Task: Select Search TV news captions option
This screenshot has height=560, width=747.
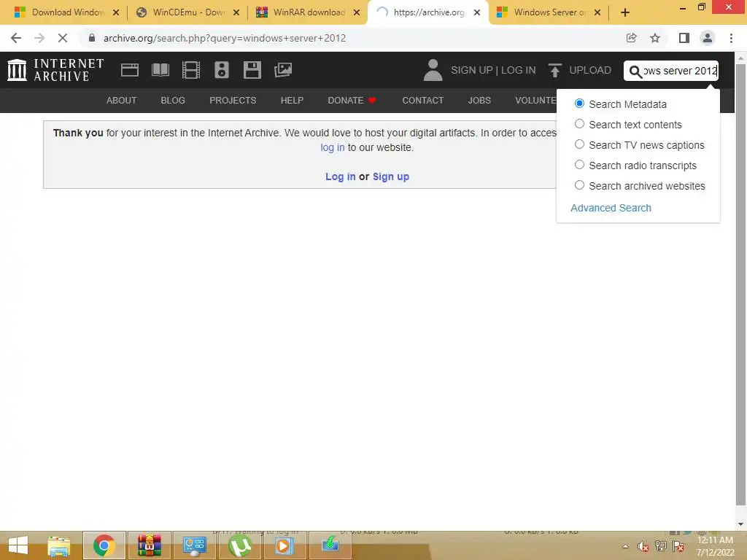Action: tap(579, 145)
